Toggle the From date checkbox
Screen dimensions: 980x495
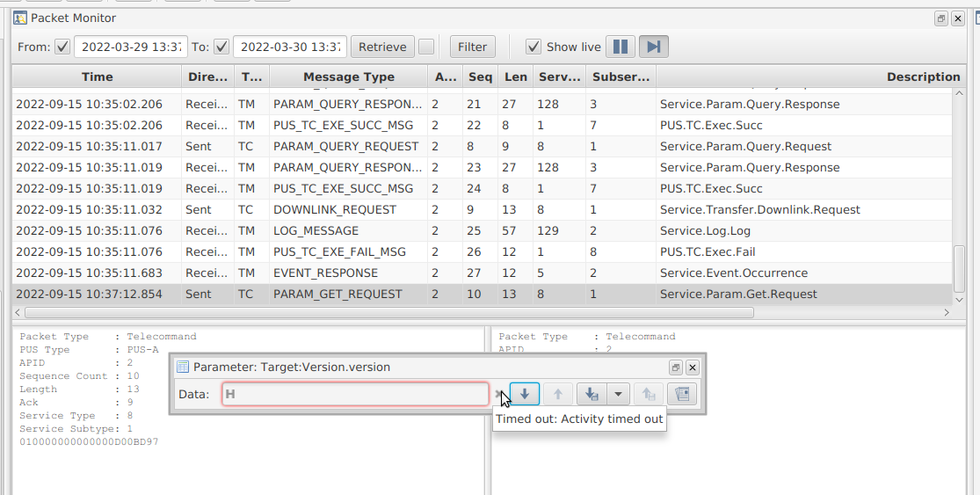click(62, 47)
